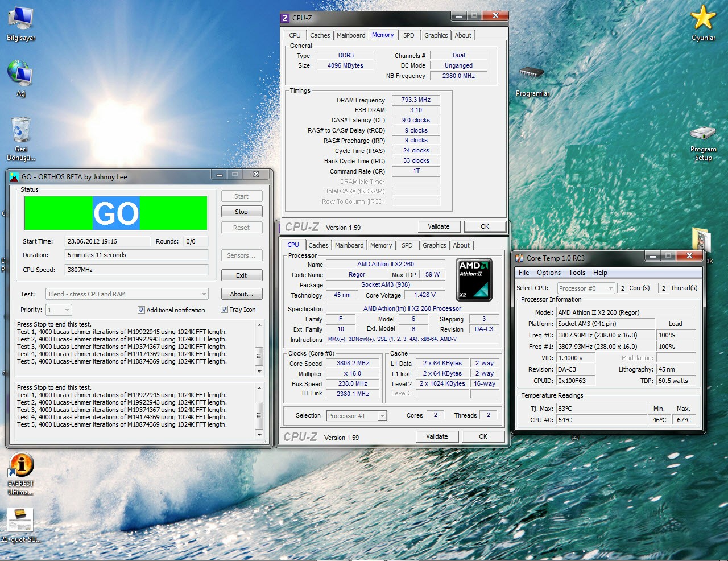The image size is (728, 561).
Task: Click the Core Temp title bar icon
Action: tap(519, 258)
